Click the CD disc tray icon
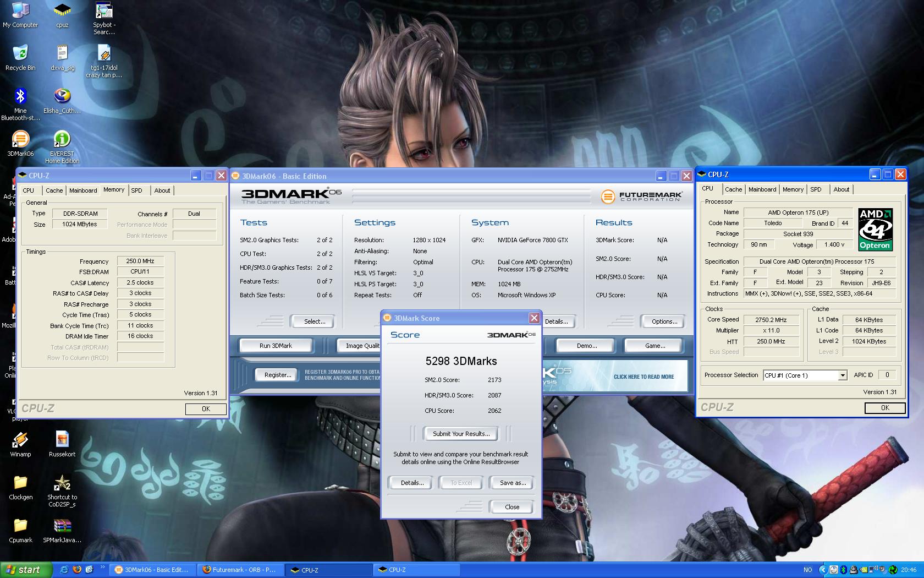This screenshot has width=924, height=578. click(x=833, y=570)
